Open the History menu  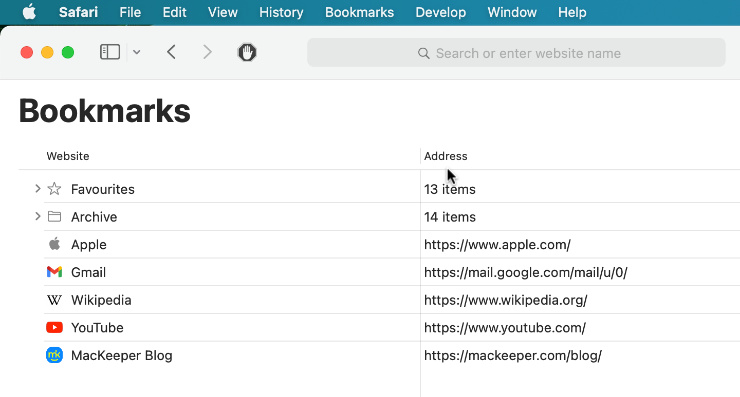(x=281, y=12)
